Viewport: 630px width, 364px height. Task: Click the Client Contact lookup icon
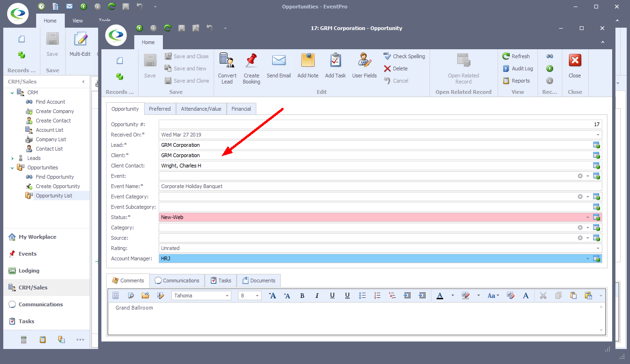point(597,166)
